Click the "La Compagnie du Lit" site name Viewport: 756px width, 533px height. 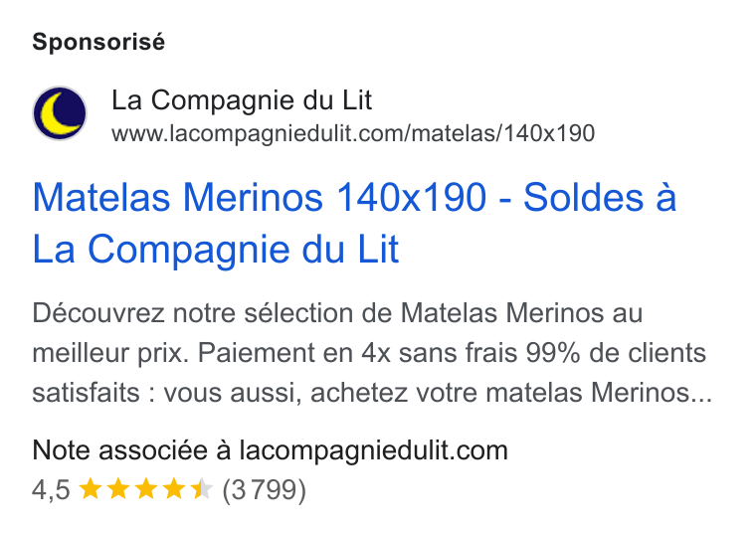pyautogui.click(x=242, y=100)
